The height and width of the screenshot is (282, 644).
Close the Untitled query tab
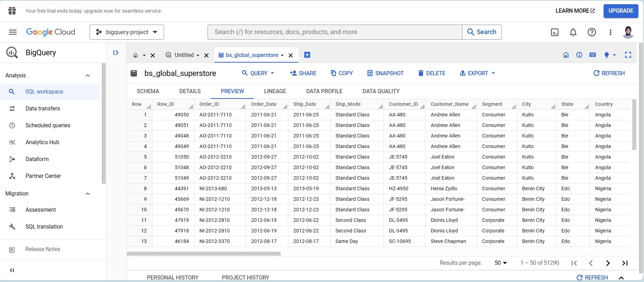click(x=206, y=55)
